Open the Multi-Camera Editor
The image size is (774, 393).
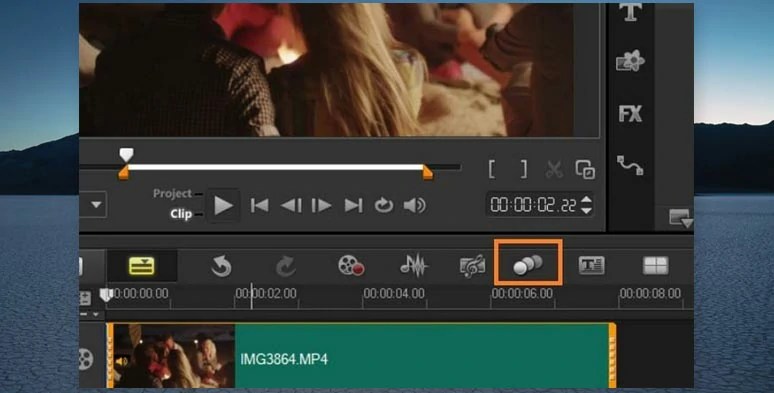pyautogui.click(x=656, y=266)
